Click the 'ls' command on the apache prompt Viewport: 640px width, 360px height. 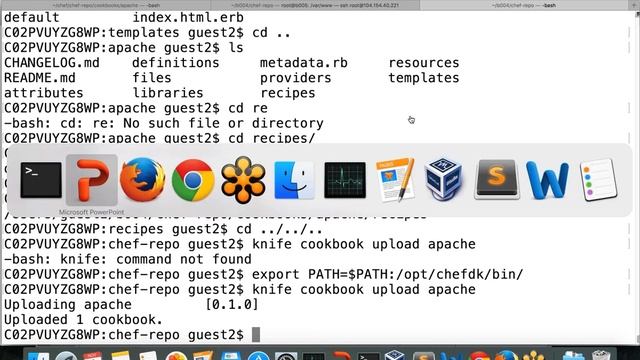236,48
